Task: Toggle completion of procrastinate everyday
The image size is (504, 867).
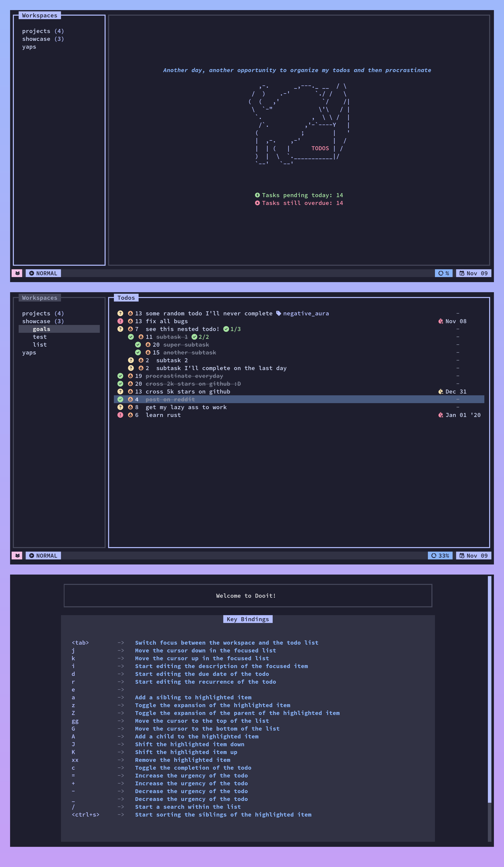Action: coord(120,376)
